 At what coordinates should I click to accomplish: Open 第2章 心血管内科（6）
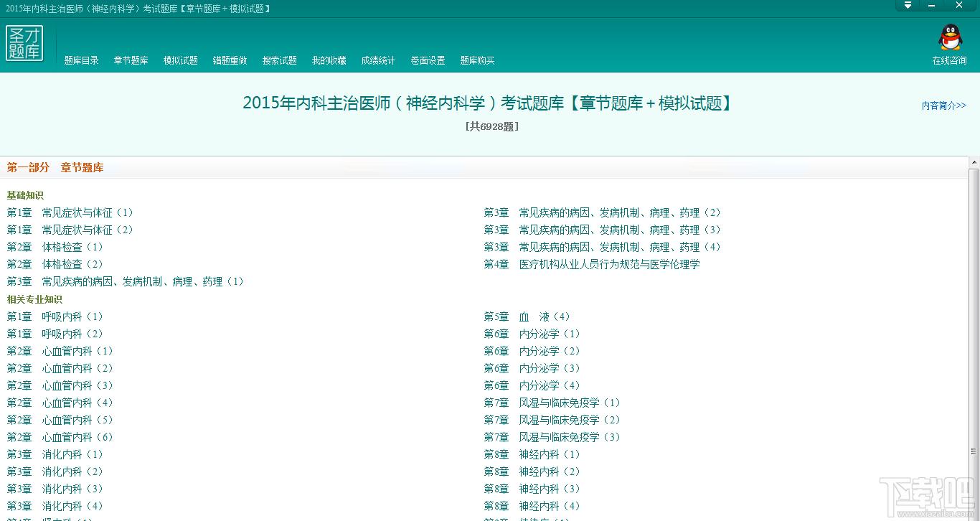pyautogui.click(x=60, y=437)
